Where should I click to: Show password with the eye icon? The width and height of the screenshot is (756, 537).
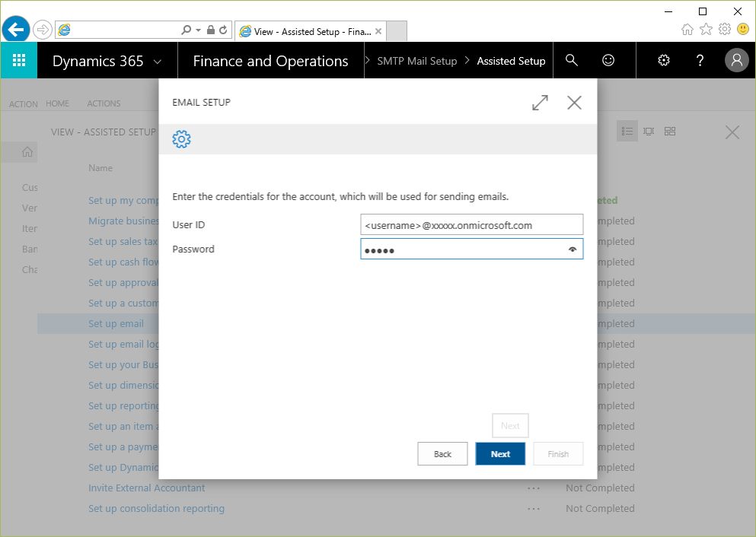click(573, 249)
